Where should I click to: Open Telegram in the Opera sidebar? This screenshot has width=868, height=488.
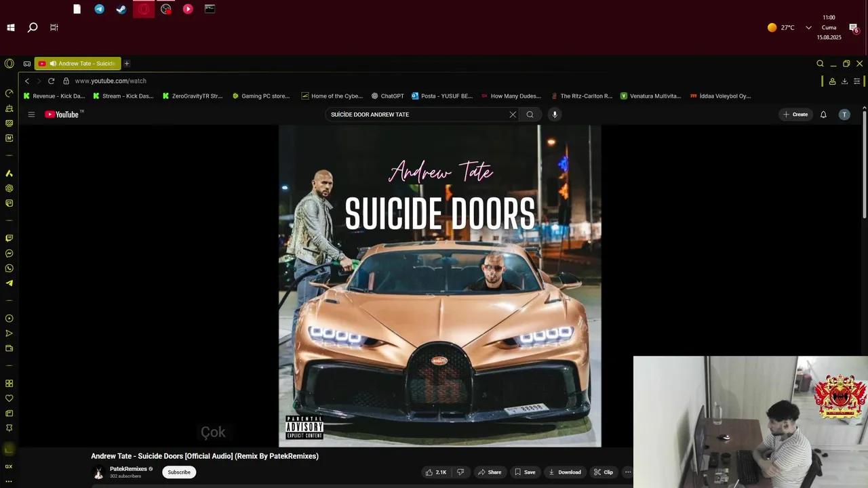pyautogui.click(x=9, y=283)
